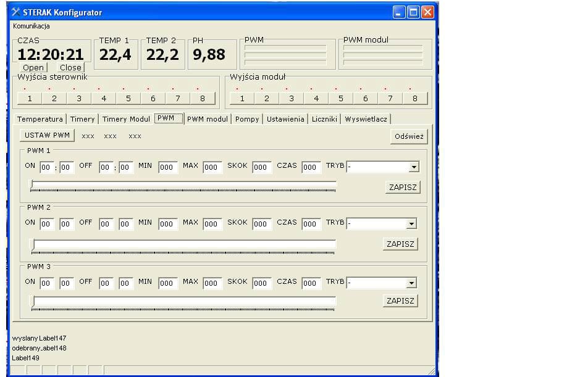Click the PWM 1 slider track

click(183, 185)
